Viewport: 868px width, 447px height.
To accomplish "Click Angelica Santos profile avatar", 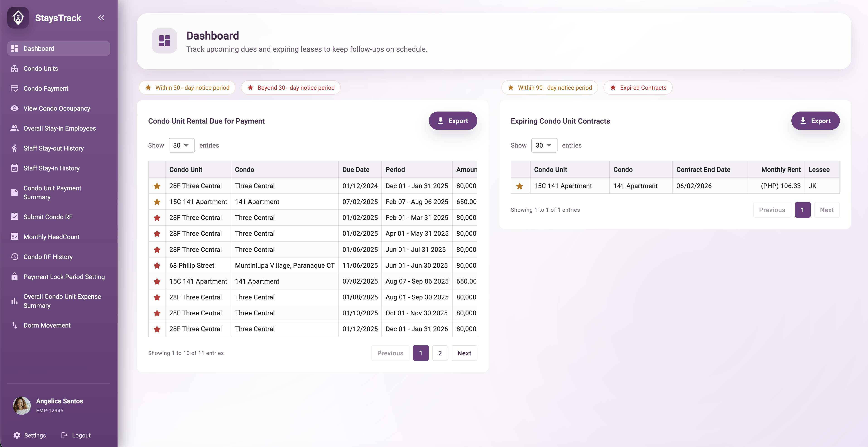I will pyautogui.click(x=22, y=405).
